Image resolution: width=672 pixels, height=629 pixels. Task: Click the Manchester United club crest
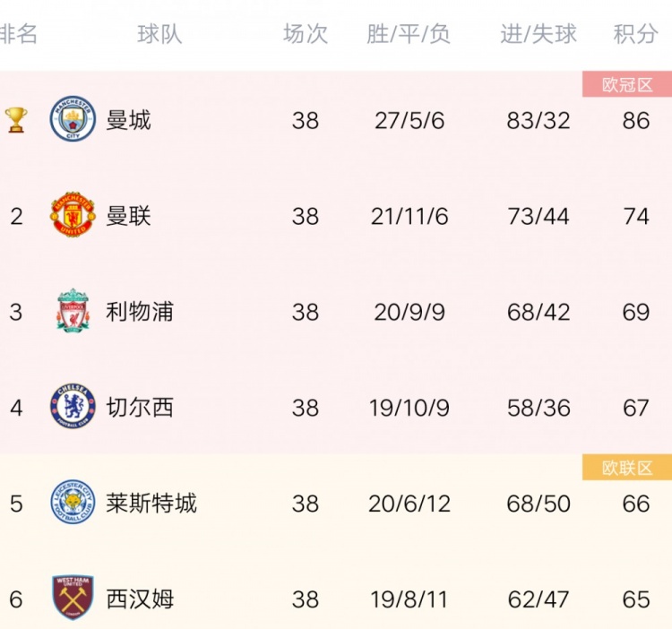[x=73, y=214]
